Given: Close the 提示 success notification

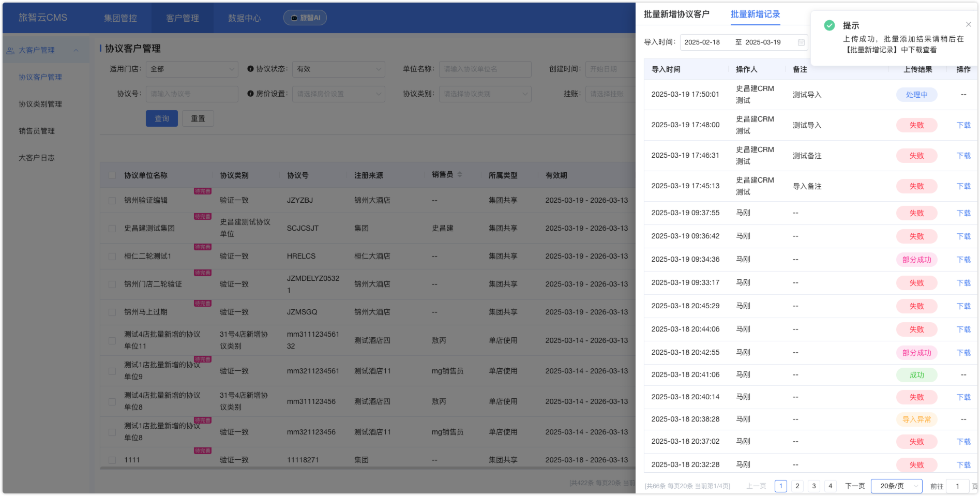Looking at the screenshot, I should 968,24.
